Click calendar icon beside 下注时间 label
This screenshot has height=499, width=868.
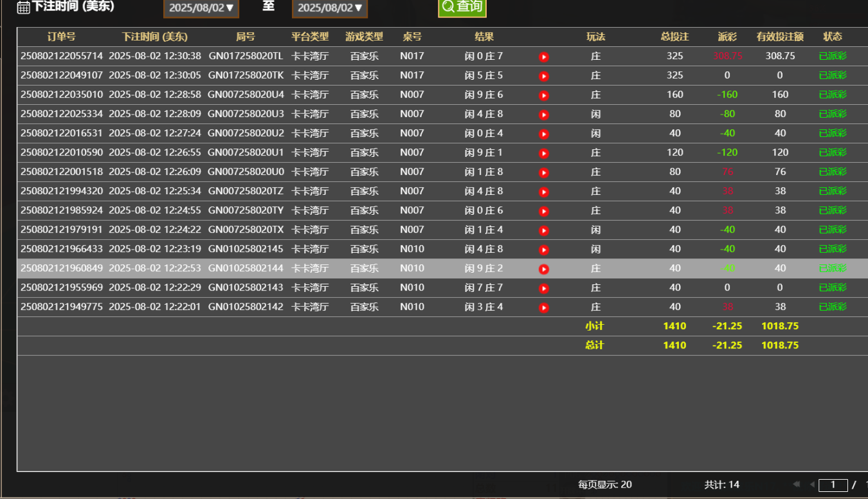[23, 7]
